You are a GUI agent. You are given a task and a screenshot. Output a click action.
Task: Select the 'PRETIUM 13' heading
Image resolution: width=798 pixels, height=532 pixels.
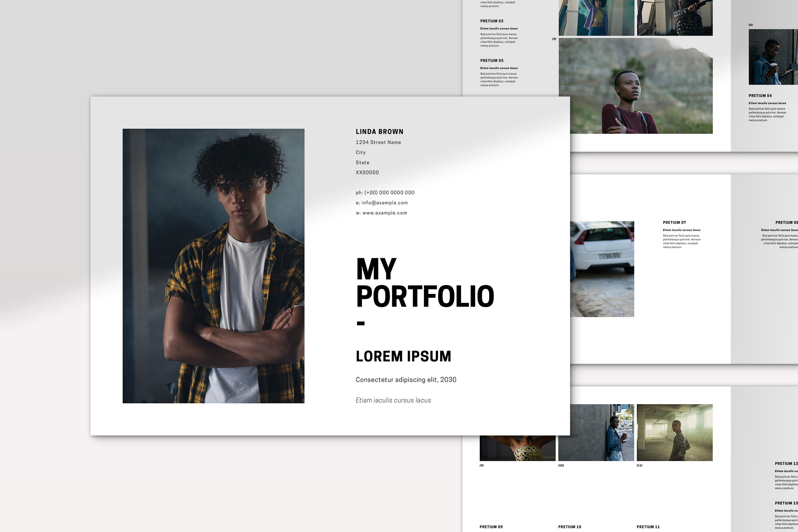tap(786, 503)
